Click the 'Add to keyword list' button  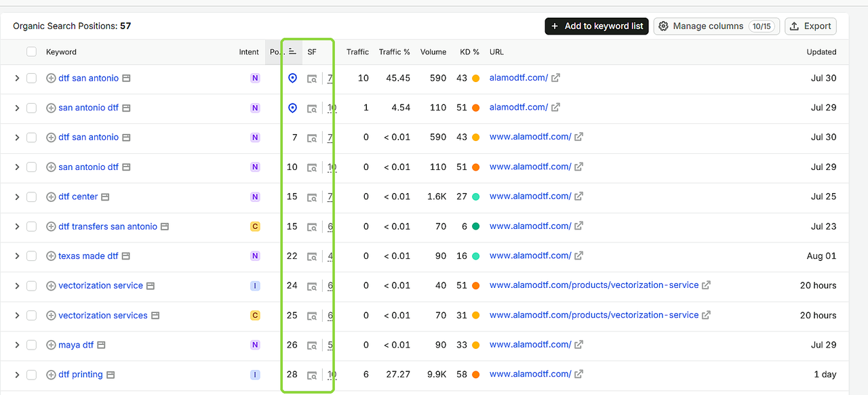[x=597, y=26]
